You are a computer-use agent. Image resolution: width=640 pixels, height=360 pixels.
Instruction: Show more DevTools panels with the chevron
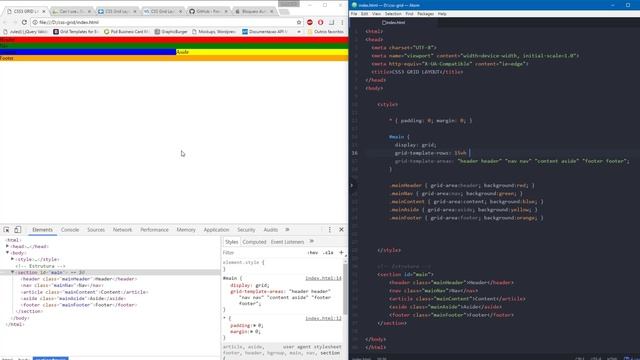(287, 230)
